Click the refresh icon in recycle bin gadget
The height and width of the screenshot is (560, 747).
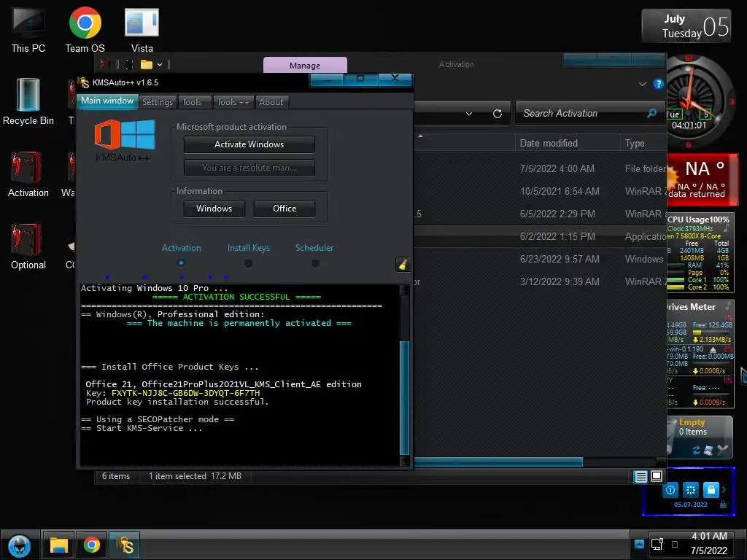697,450
